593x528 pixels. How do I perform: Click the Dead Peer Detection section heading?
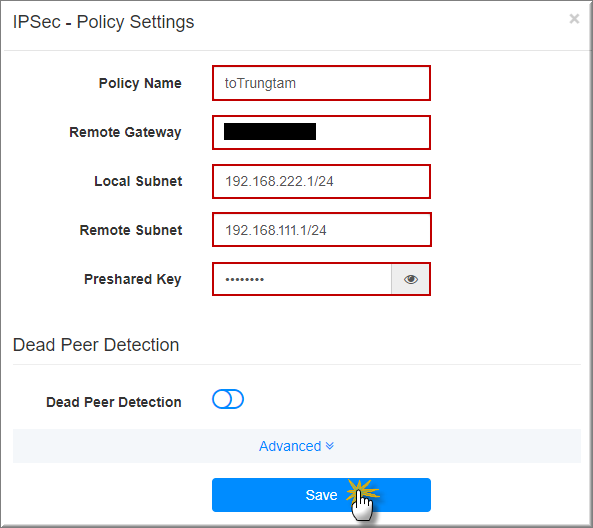96,345
